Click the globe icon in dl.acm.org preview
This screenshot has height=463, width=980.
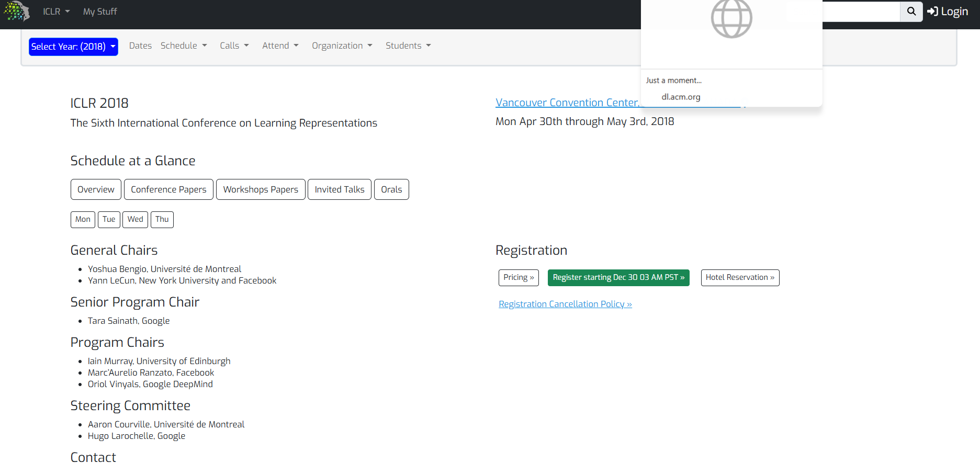coord(731,18)
